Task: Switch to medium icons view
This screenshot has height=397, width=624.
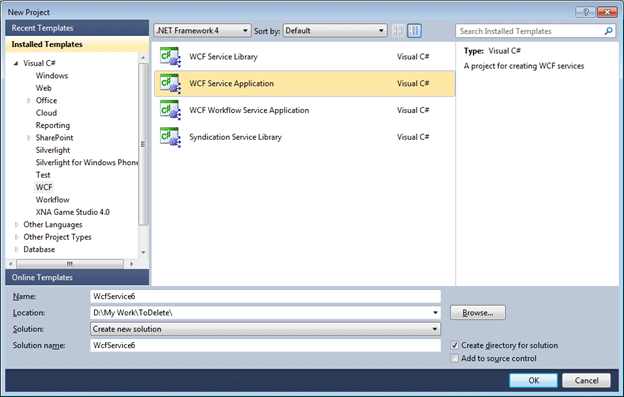Action: pos(414,31)
